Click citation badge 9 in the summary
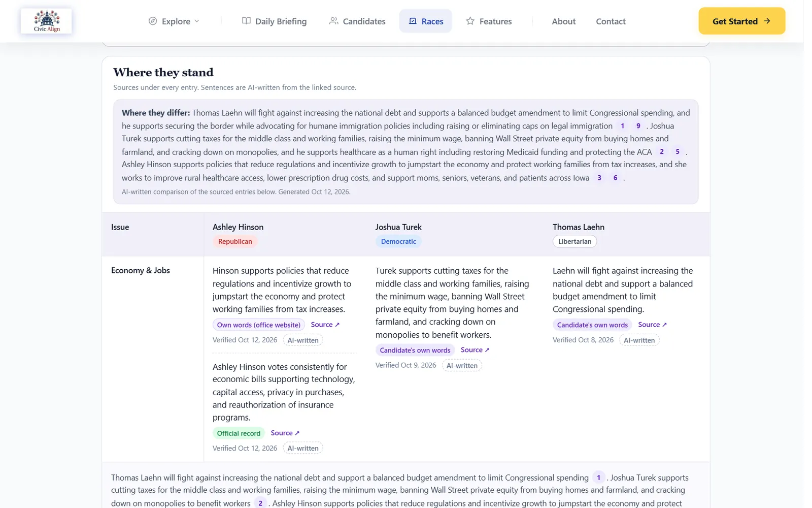This screenshot has width=812, height=508. (638, 126)
